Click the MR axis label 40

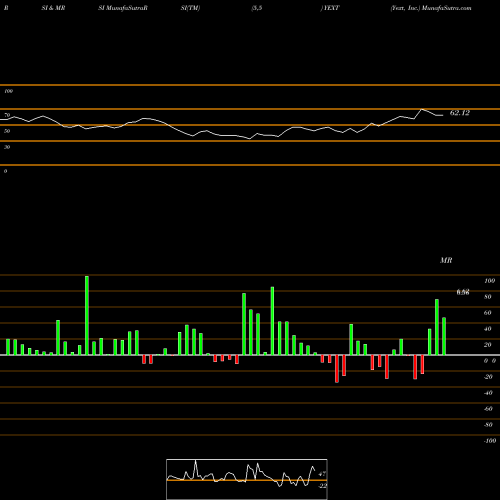coord(488,329)
